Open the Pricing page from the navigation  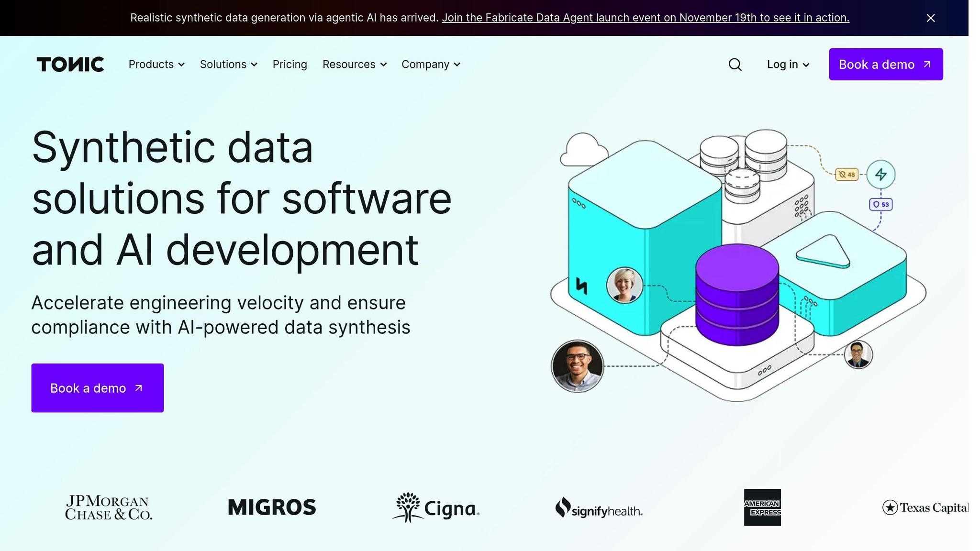(290, 64)
